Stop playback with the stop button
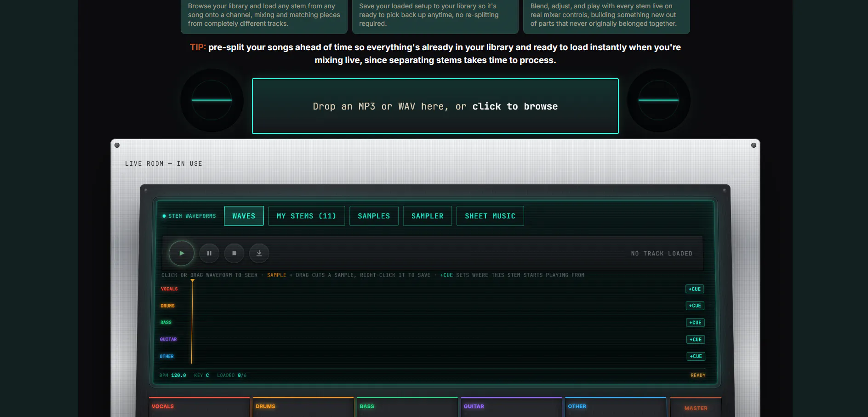 click(x=234, y=253)
